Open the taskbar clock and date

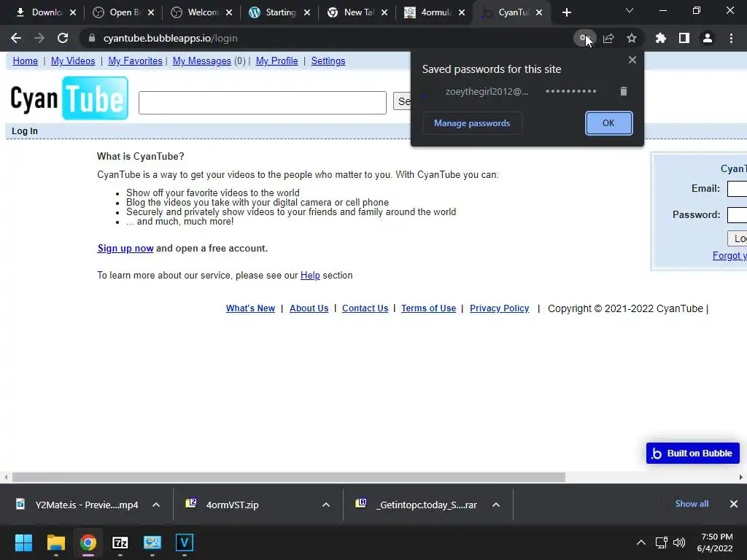pyautogui.click(x=715, y=542)
